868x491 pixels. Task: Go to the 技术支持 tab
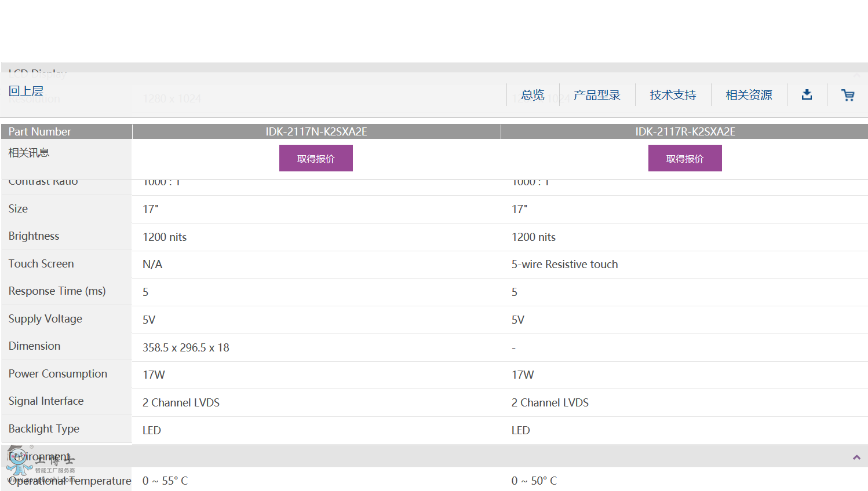[673, 95]
